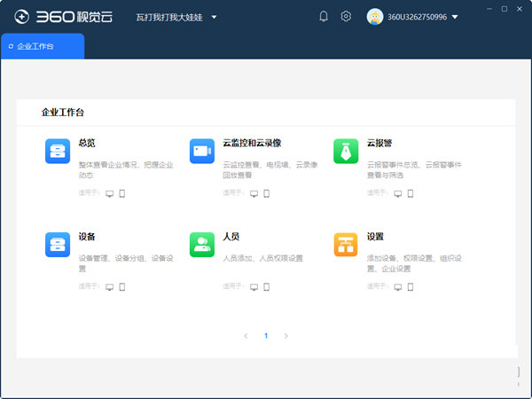The image size is (532, 399).
Task: Switch to the 企业工作台 tab
Action: click(x=43, y=46)
